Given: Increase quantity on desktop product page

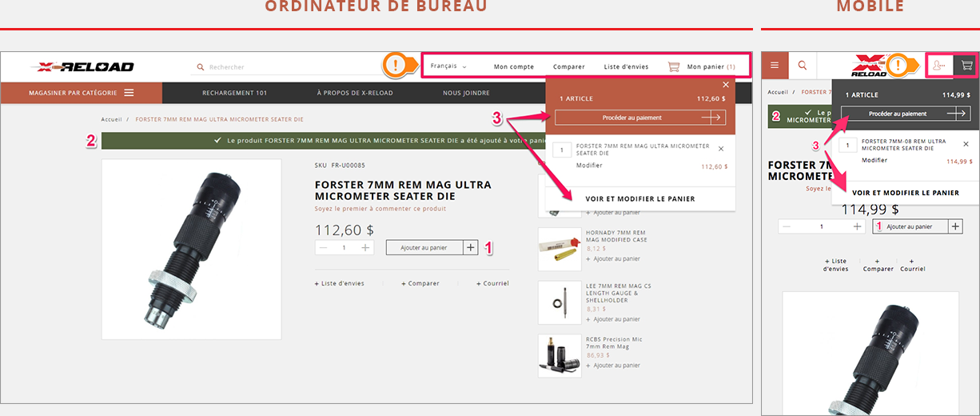Looking at the screenshot, I should coord(365,248).
